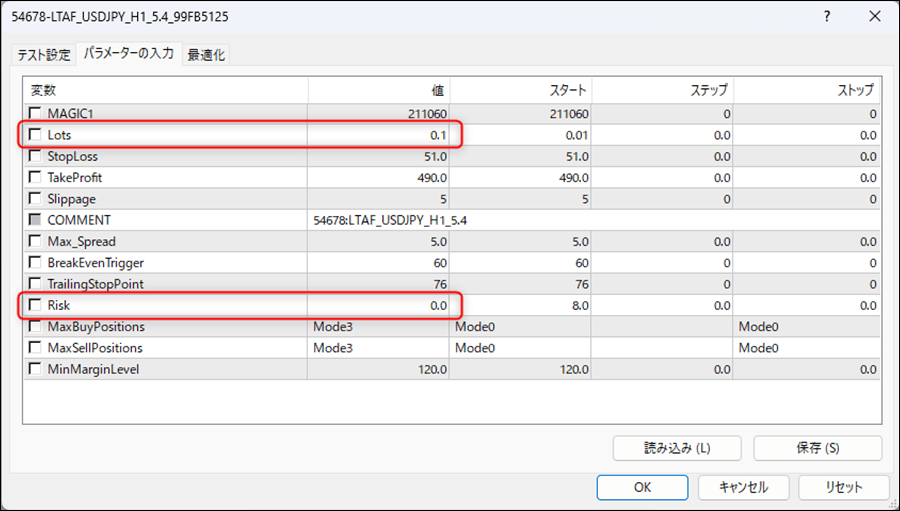Check the MinMarginLevel checkbox
The image size is (900, 511).
(x=37, y=369)
